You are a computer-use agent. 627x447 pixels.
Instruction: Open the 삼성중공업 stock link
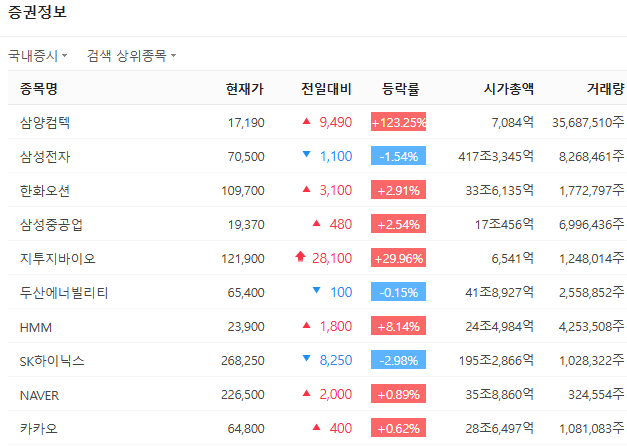[51, 224]
